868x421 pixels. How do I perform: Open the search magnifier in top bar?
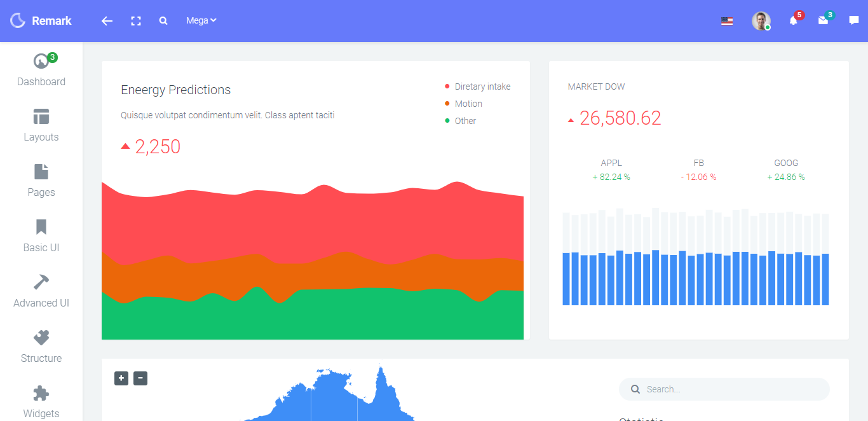(163, 21)
